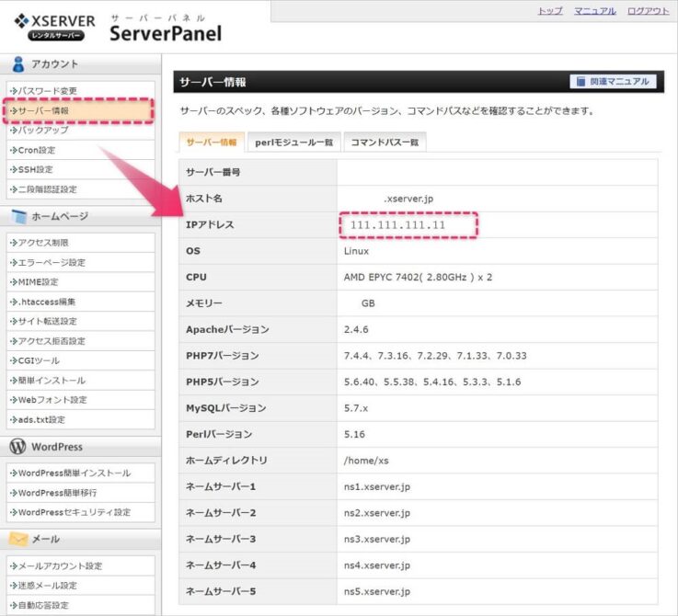This screenshot has height=616, width=678.
Task: Click the book icon on 関連マニュアル button
Action: (x=580, y=81)
